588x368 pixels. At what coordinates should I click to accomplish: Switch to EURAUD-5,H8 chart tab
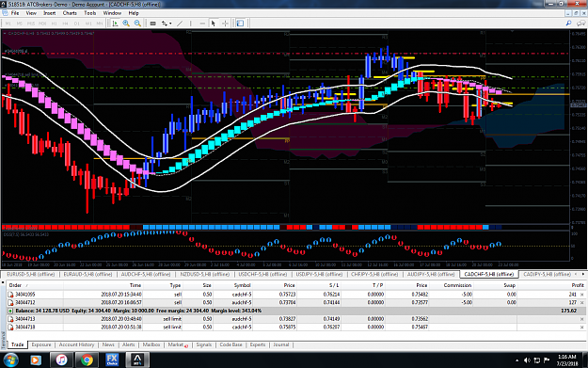point(87,274)
